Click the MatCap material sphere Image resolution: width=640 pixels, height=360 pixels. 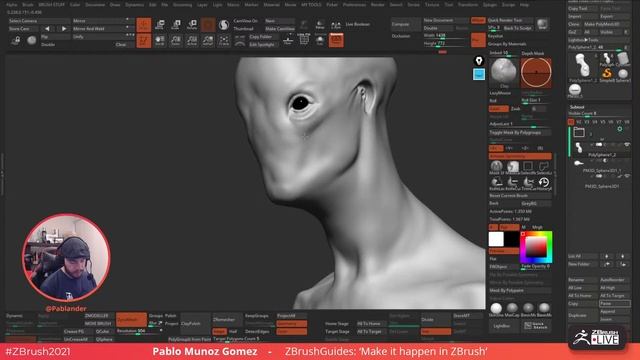(x=512, y=308)
